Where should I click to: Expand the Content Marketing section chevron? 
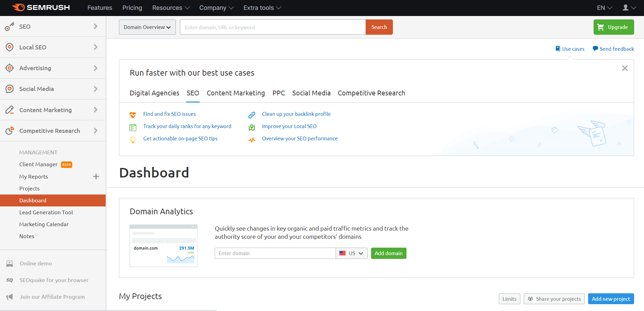(x=95, y=110)
